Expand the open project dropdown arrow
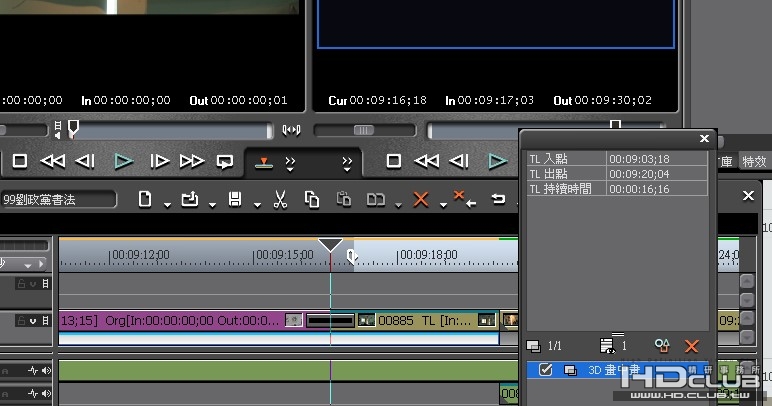Screen dimensions: 772x406 (x=212, y=204)
